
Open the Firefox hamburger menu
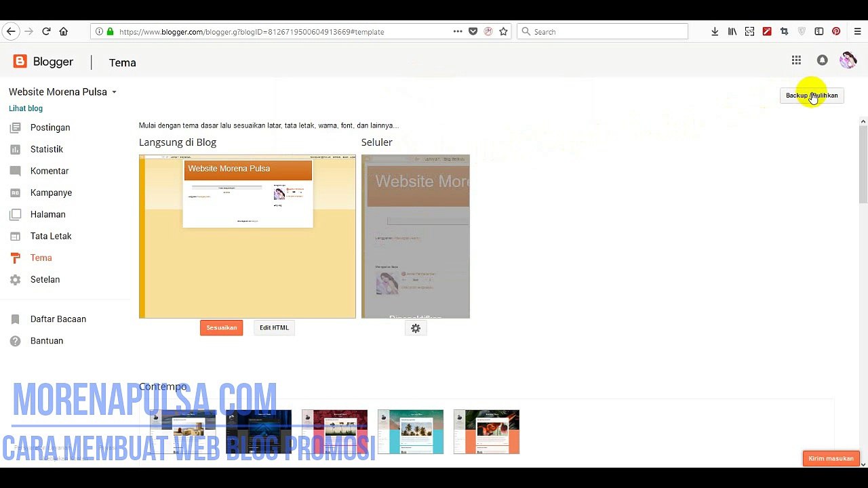pyautogui.click(x=858, y=31)
